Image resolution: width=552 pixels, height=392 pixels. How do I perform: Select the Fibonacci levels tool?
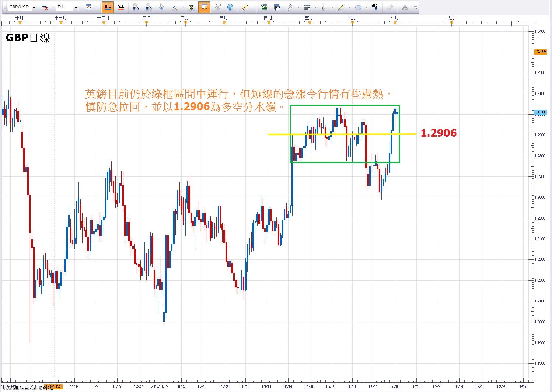point(307,7)
